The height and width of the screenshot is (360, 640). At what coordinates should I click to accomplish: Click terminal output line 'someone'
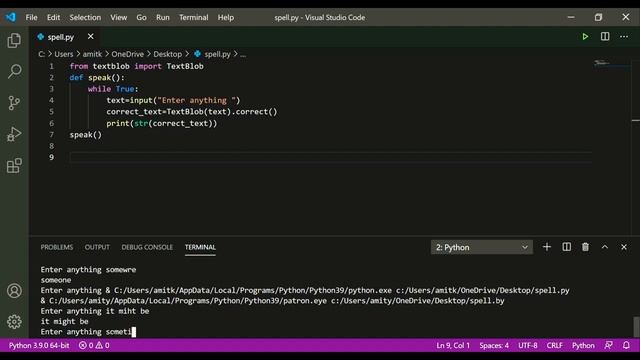coord(56,280)
